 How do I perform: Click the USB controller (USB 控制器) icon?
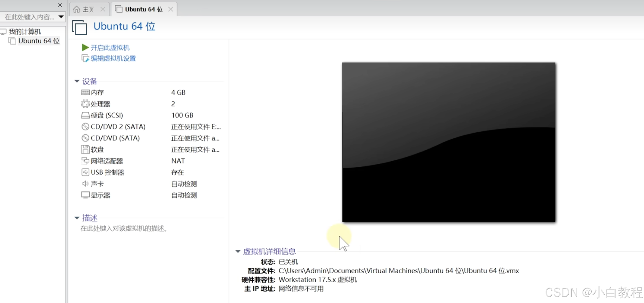[85, 172]
